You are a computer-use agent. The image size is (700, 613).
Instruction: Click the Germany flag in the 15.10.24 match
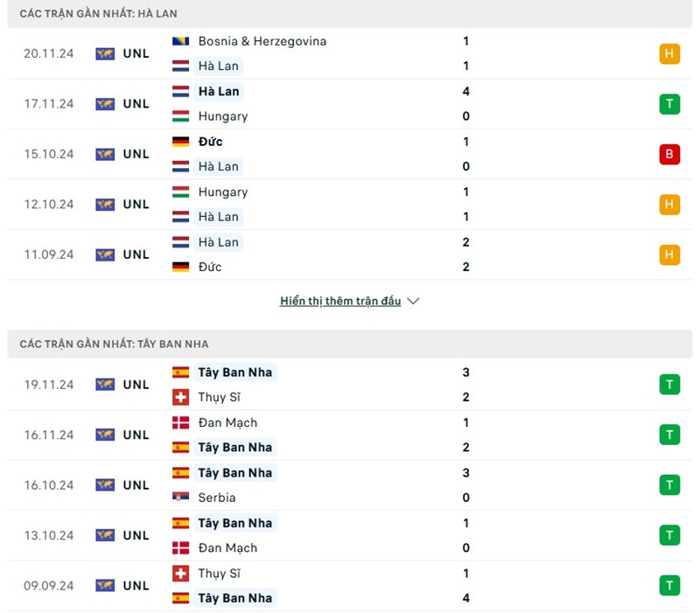pos(181,142)
